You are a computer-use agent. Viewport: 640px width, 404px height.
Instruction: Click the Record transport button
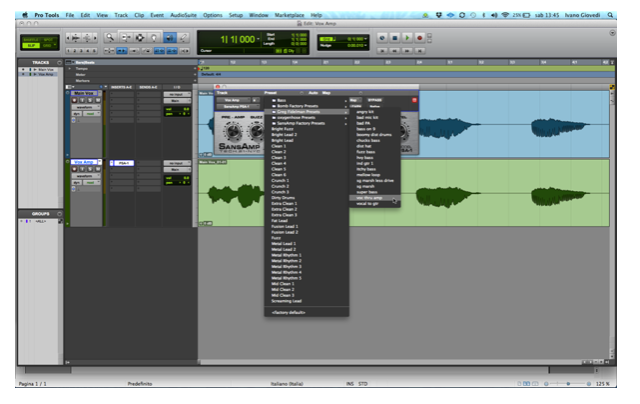[x=420, y=38]
